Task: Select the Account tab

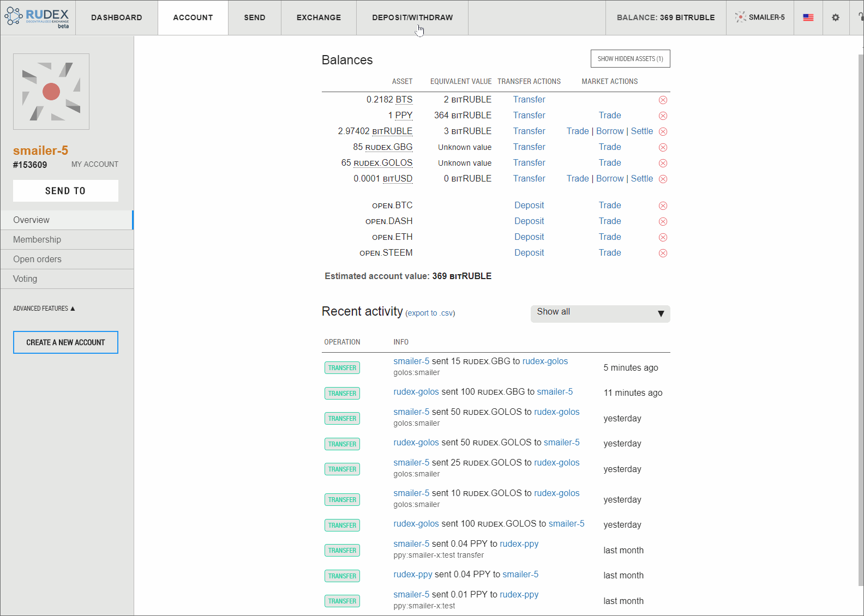Action: coord(193,17)
